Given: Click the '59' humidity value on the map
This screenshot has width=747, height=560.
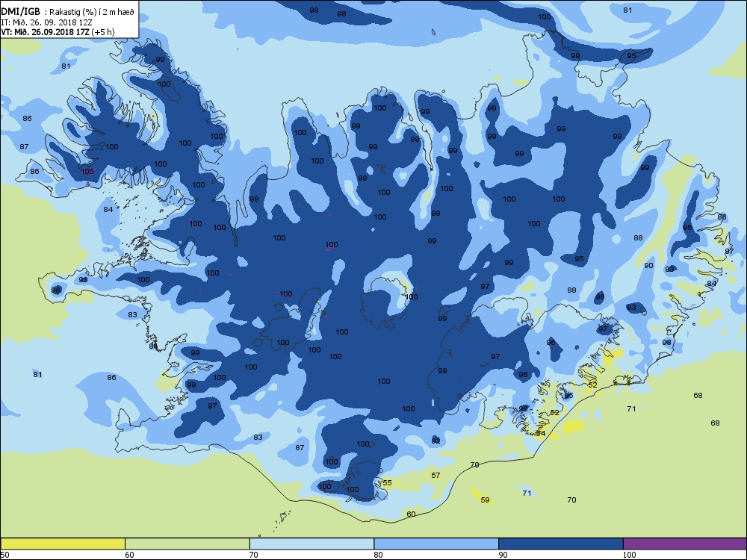Looking at the screenshot, I should pyautogui.click(x=485, y=500).
